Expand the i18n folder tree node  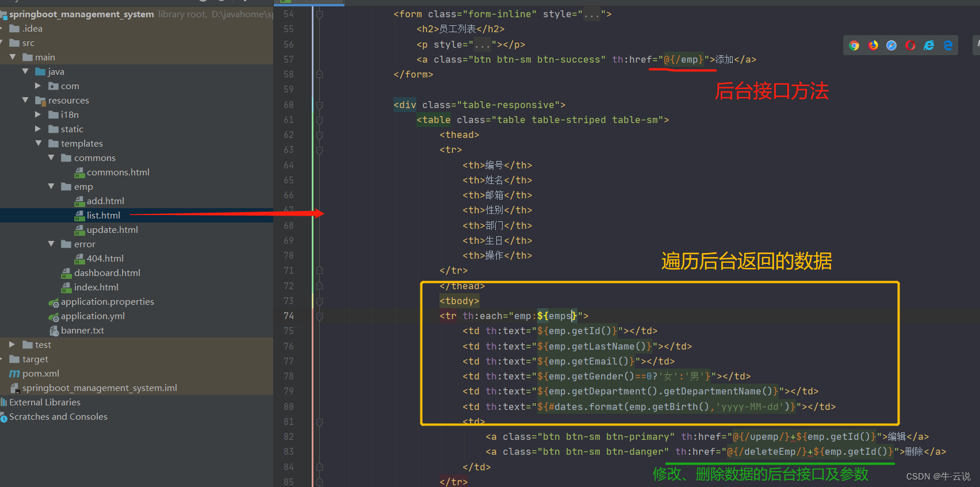coord(38,114)
